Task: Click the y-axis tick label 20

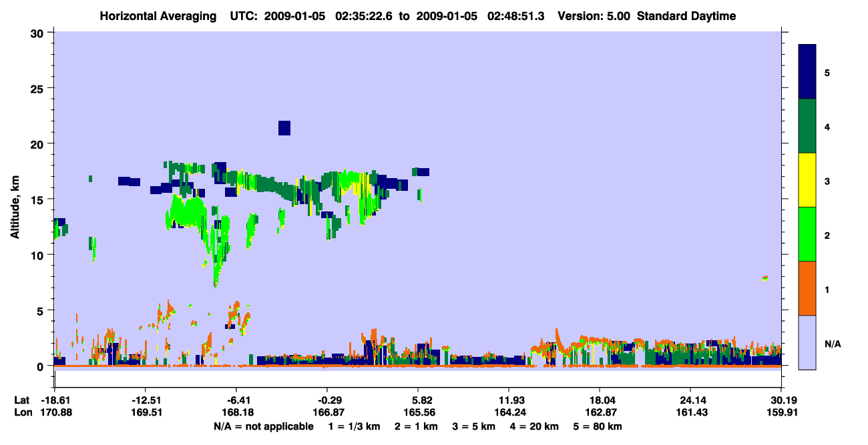Action: tap(39, 143)
